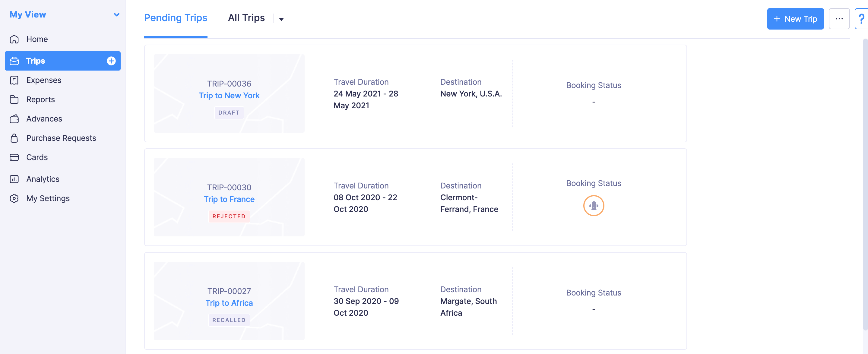Open My Settings from the sidebar
Screen dimensions: 868x354
[x=48, y=198]
